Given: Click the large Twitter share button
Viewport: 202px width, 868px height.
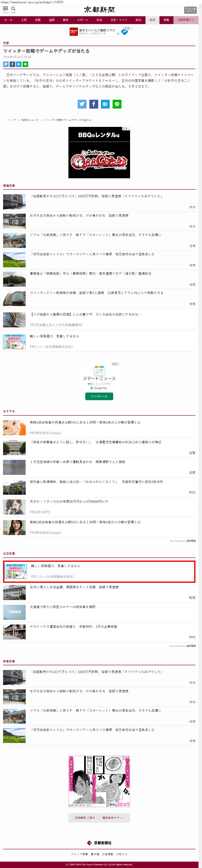Looking at the screenshot, I should point(82,104).
